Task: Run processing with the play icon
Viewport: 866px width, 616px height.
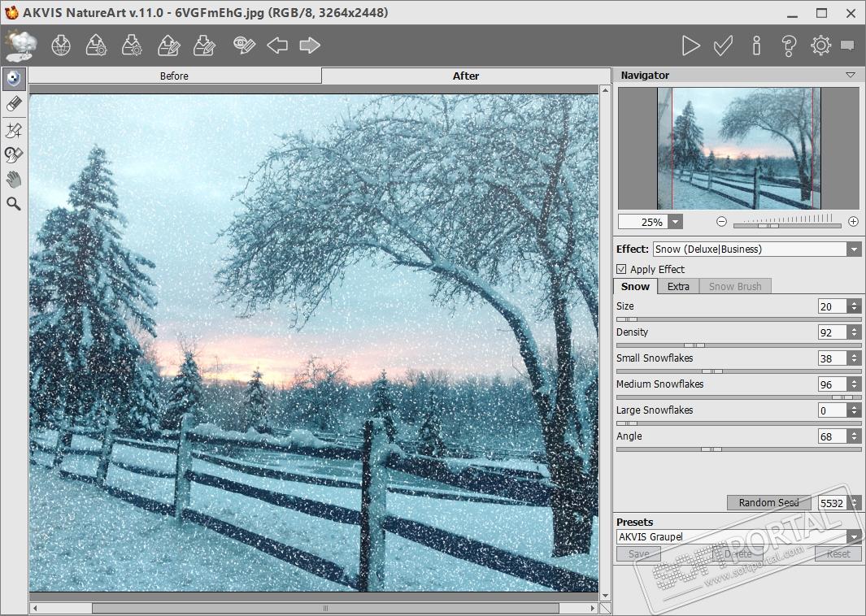Action: tap(690, 46)
